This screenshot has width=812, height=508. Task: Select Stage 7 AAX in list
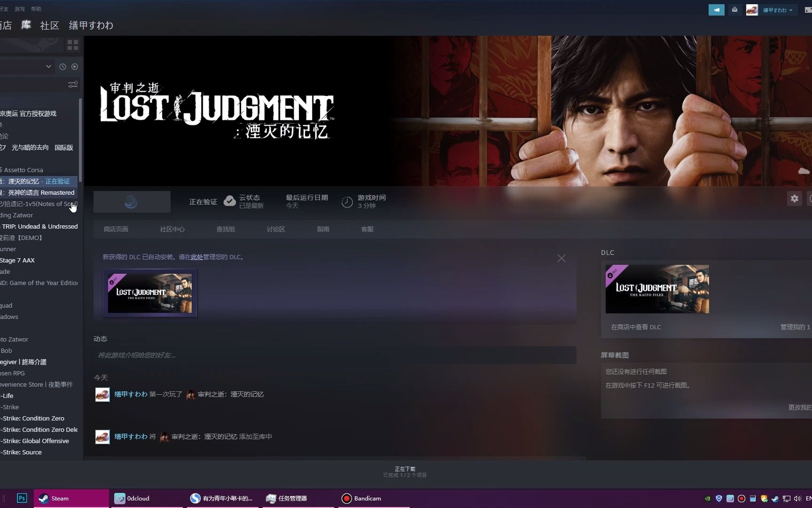click(39, 260)
